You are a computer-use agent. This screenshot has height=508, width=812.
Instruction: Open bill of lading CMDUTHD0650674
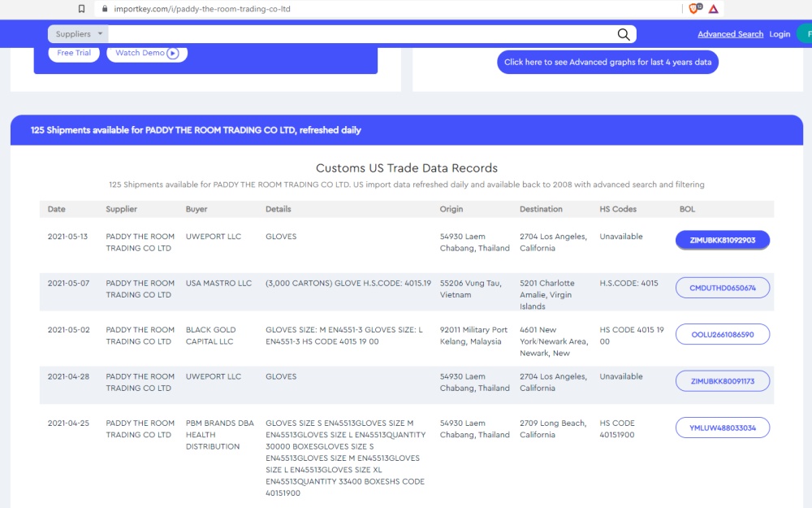[x=722, y=288]
